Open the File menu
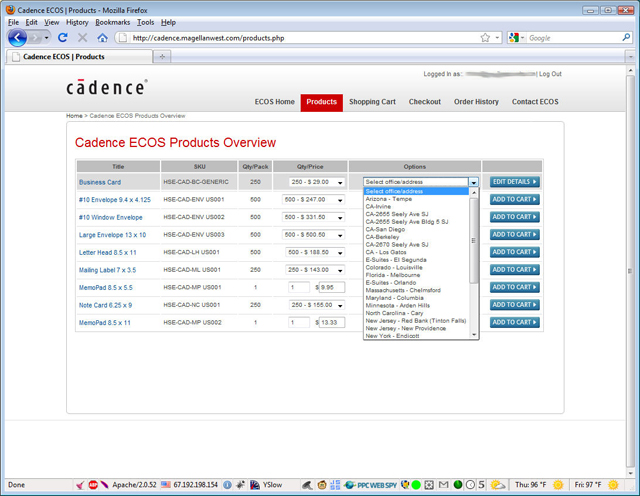This screenshot has height=496, width=640. pos(13,22)
